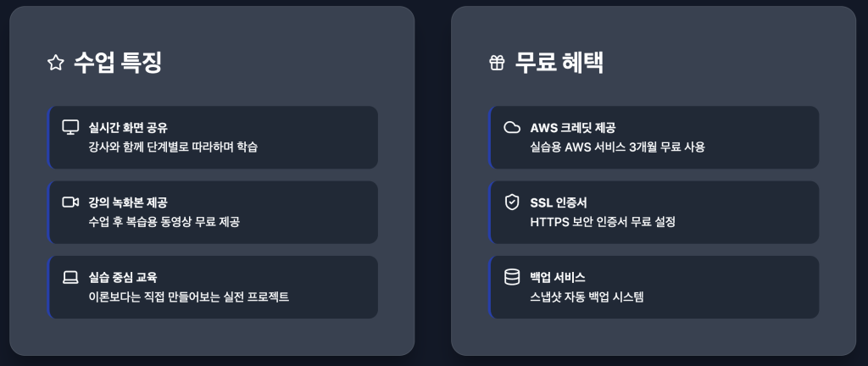
Task: Click the 무료 혜택 heading
Action: [x=559, y=63]
